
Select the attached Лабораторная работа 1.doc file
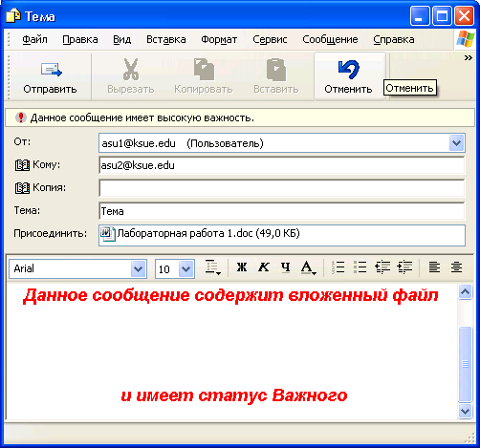coord(200,234)
